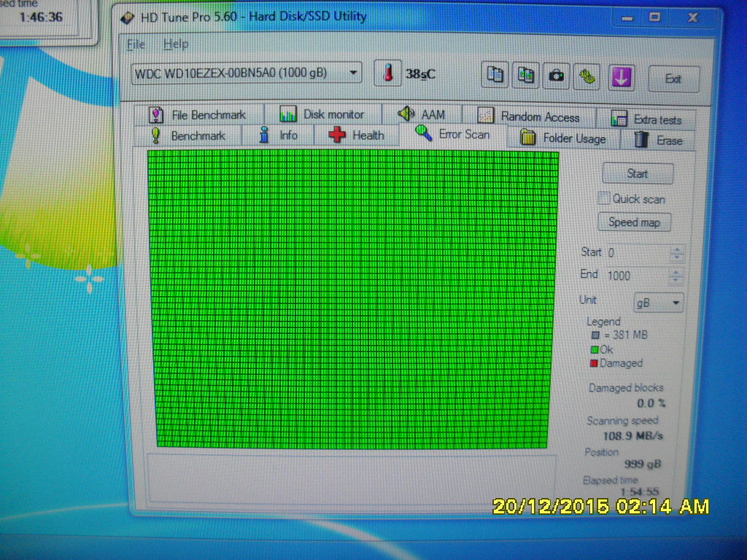Click the copy screenshot to clipboard icon
Image resolution: width=747 pixels, height=560 pixels.
[x=525, y=75]
